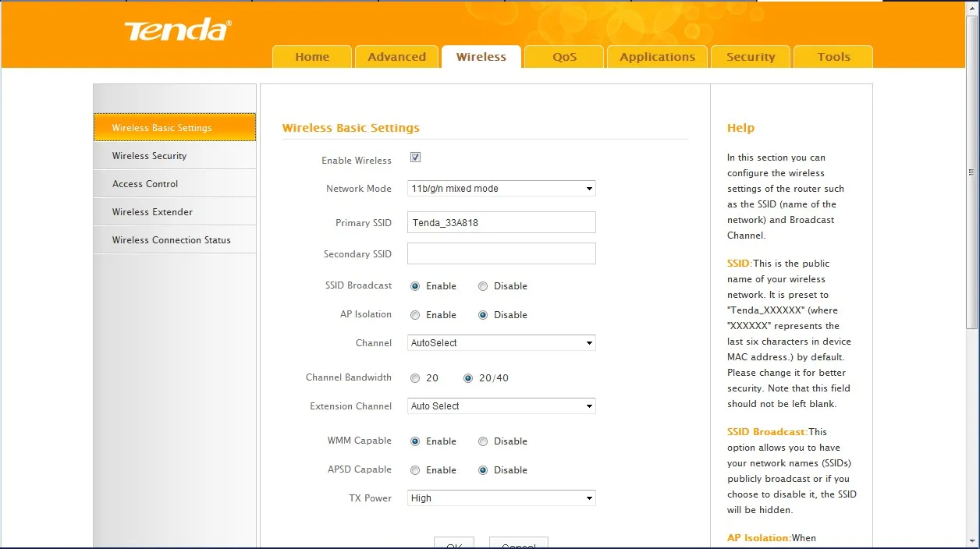The height and width of the screenshot is (549, 980).
Task: Click the Tenda logo
Action: (177, 30)
